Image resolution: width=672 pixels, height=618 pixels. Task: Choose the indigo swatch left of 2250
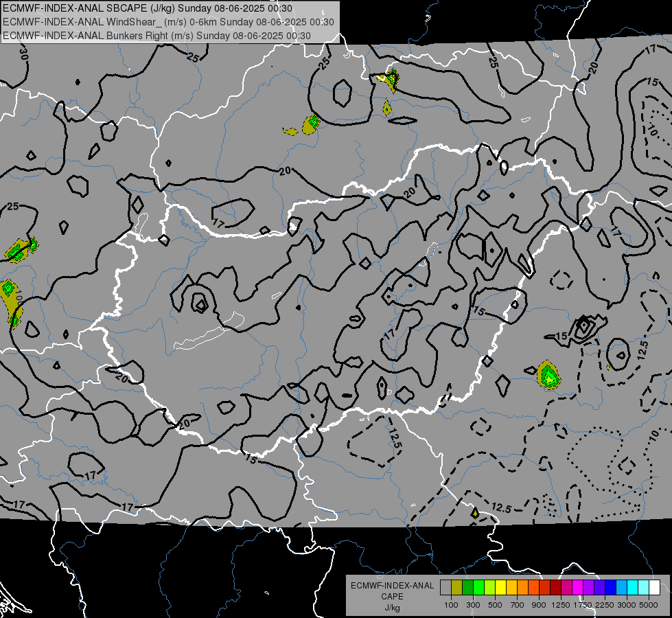coord(599,588)
